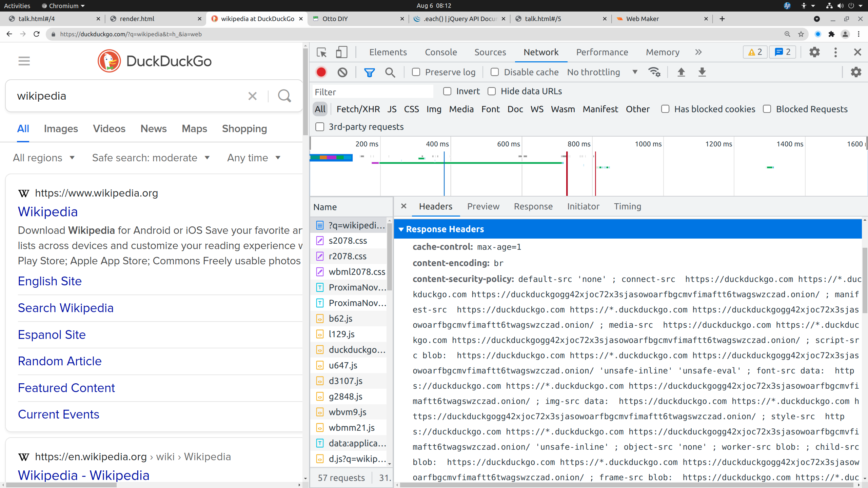This screenshot has height=488, width=868.
Task: Switch to the Console tab
Action: point(441,52)
